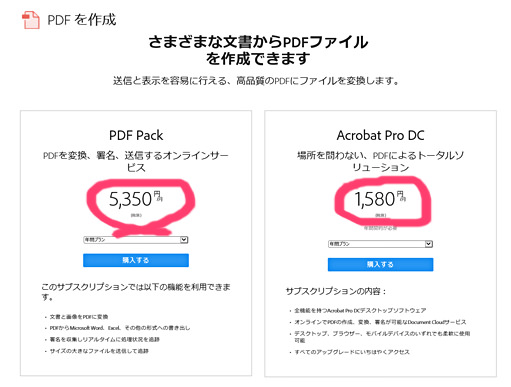
Task: Select the Acrobat Pro DC card title
Action: (x=380, y=135)
